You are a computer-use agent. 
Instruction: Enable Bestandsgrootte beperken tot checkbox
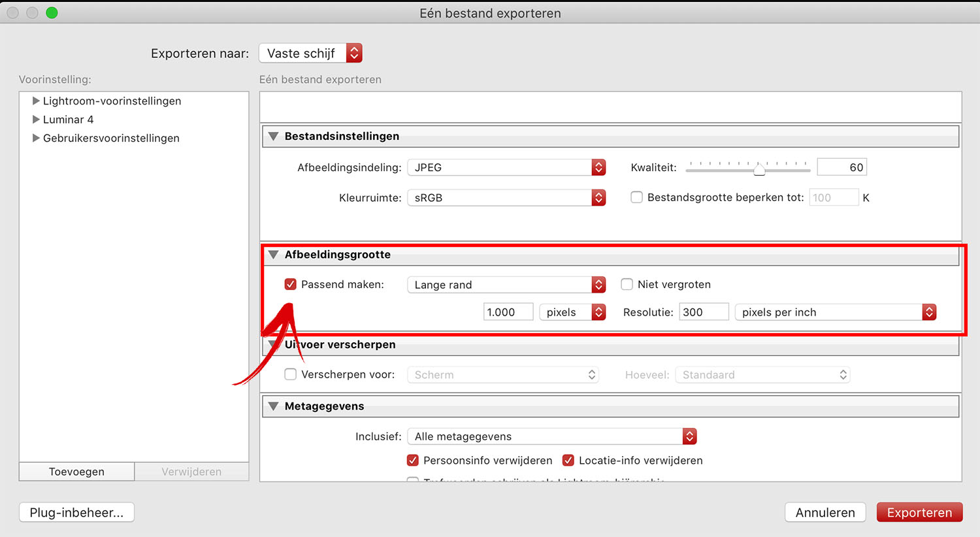[x=636, y=197]
